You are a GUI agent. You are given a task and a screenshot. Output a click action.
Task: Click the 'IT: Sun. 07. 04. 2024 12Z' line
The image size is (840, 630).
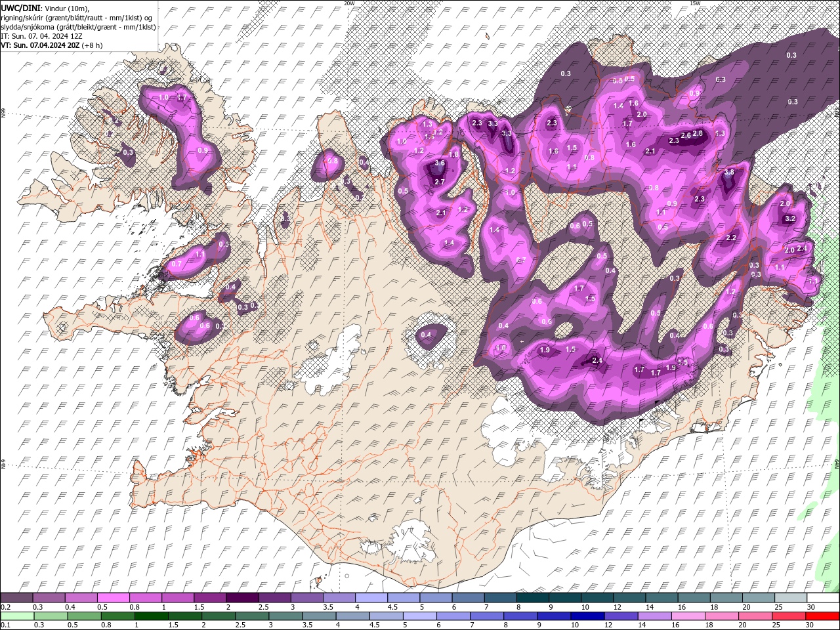41,36
